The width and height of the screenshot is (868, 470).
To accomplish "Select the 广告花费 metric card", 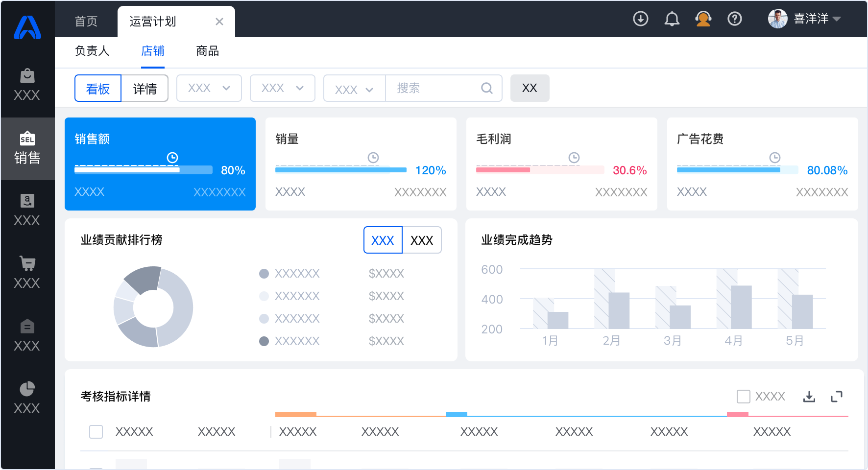I will (x=763, y=164).
